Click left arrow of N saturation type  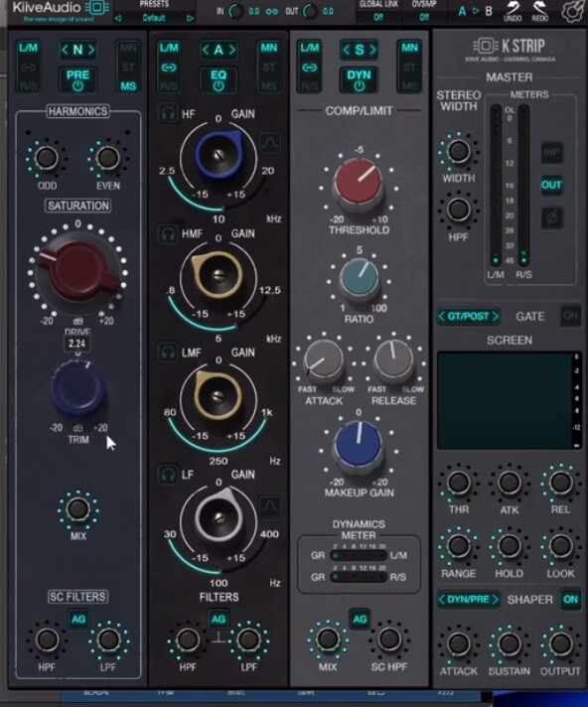pos(65,50)
